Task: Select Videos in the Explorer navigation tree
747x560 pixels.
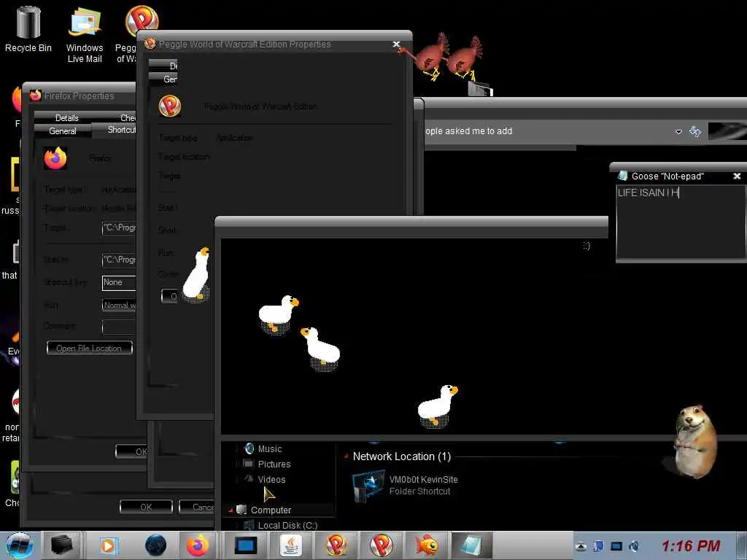Action: 271,480
